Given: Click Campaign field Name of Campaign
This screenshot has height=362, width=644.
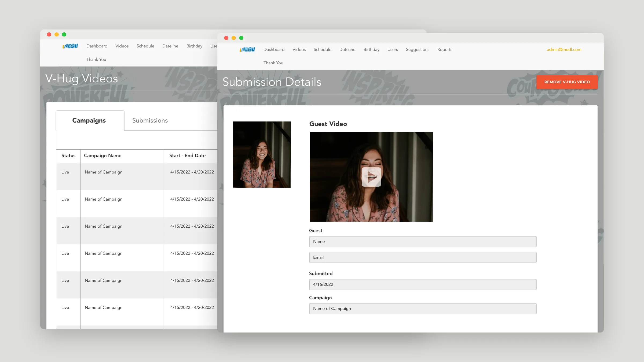Looking at the screenshot, I should pos(423,309).
